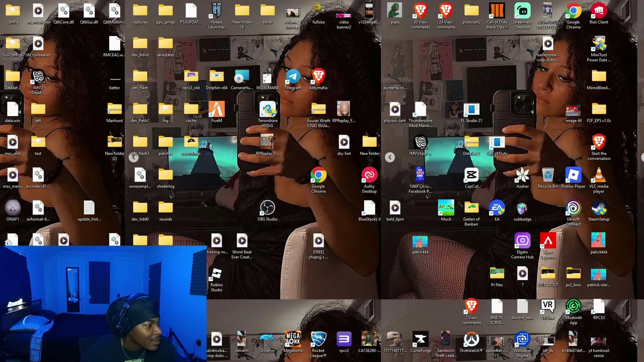
Task: Open the image 44 picture file
Action: [x=573, y=112]
